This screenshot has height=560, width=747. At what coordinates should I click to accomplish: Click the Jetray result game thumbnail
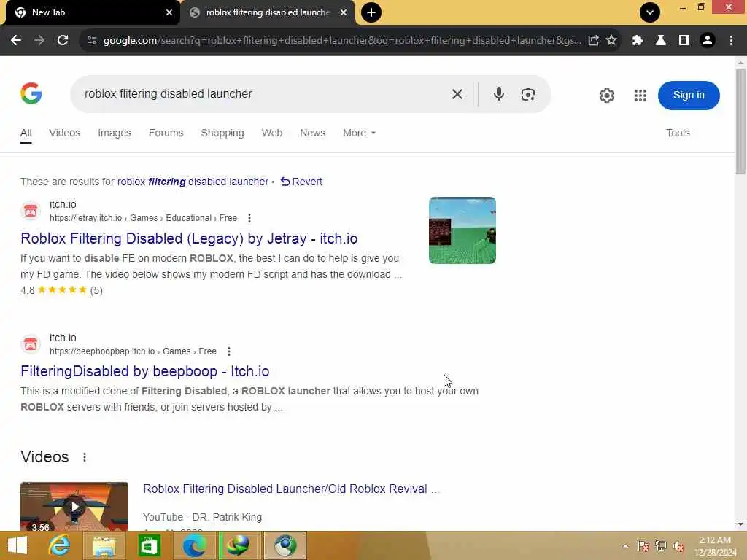(462, 230)
